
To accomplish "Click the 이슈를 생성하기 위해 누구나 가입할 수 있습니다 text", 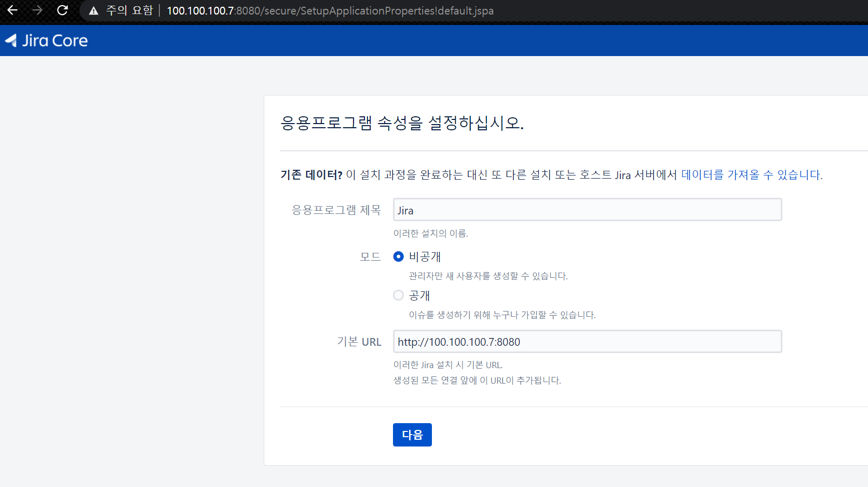I will (502, 315).
